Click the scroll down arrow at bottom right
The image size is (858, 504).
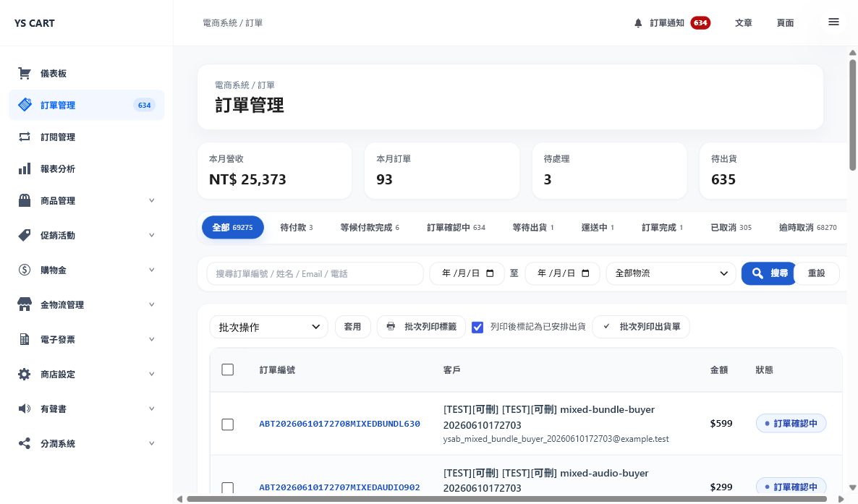click(852, 487)
